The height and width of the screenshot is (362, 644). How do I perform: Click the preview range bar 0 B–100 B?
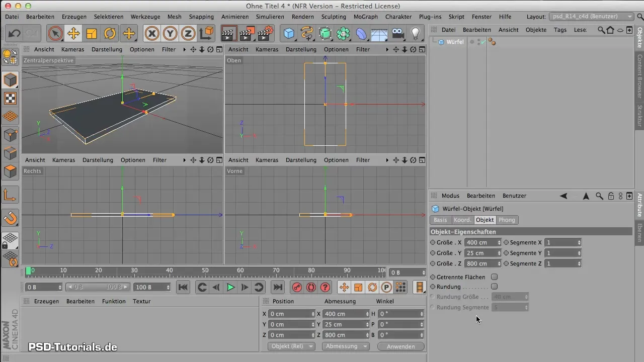point(98,287)
